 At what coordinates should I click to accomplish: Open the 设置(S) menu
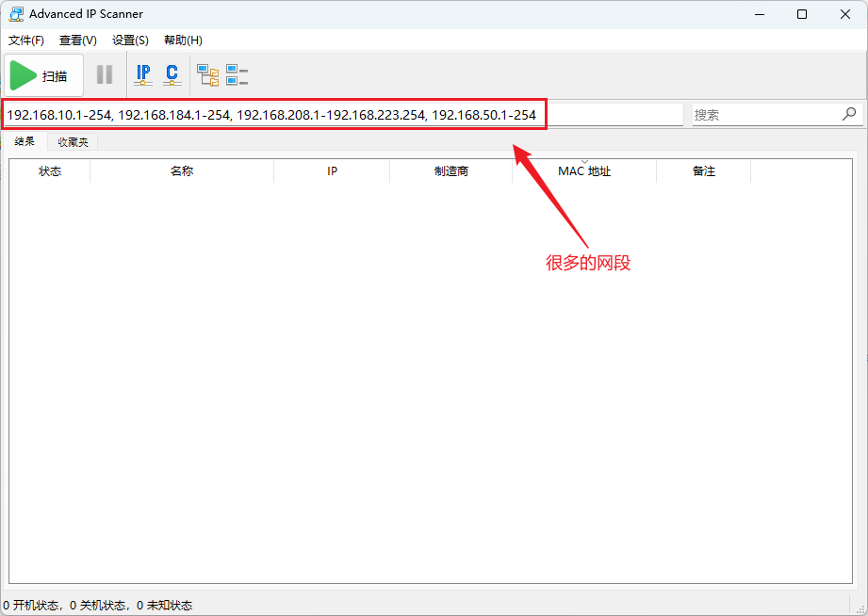coord(130,41)
